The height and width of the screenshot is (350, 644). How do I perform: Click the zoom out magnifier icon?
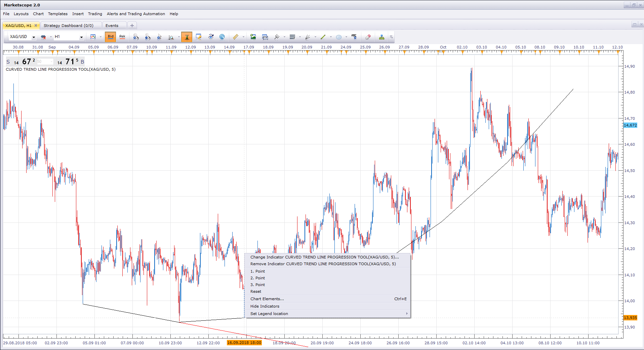(148, 37)
